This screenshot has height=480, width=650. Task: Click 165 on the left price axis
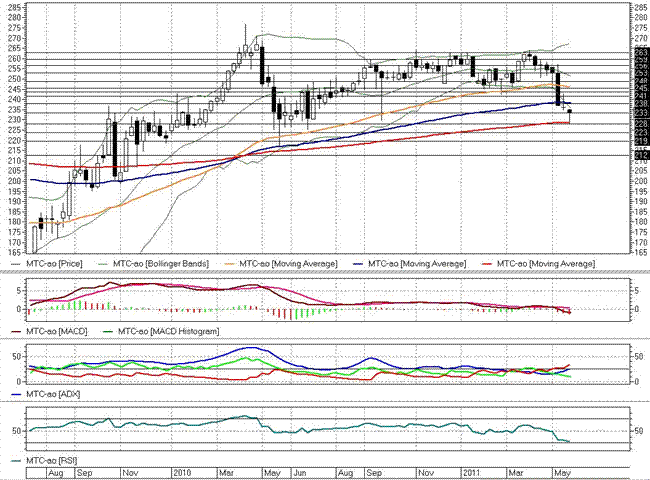(x=15, y=252)
